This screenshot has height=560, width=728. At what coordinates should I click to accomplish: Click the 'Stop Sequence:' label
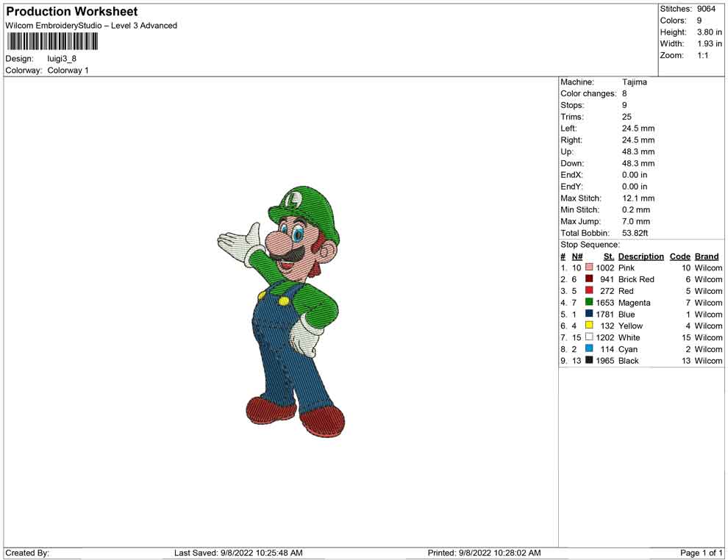pyautogui.click(x=590, y=245)
